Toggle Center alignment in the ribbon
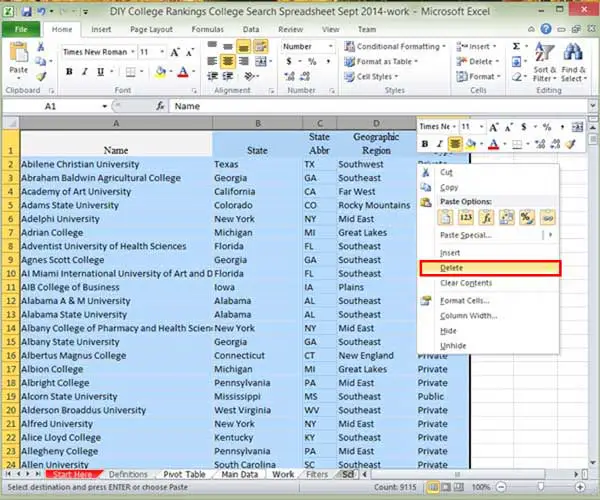The width and height of the screenshot is (600, 500). coord(228,61)
